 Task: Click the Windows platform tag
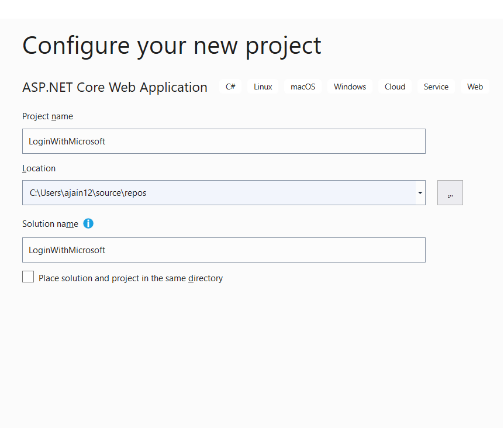click(350, 86)
